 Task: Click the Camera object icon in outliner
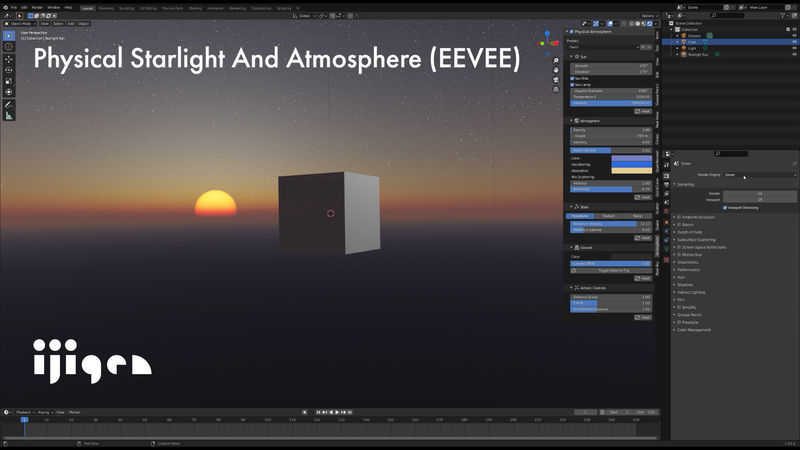pyautogui.click(x=684, y=36)
